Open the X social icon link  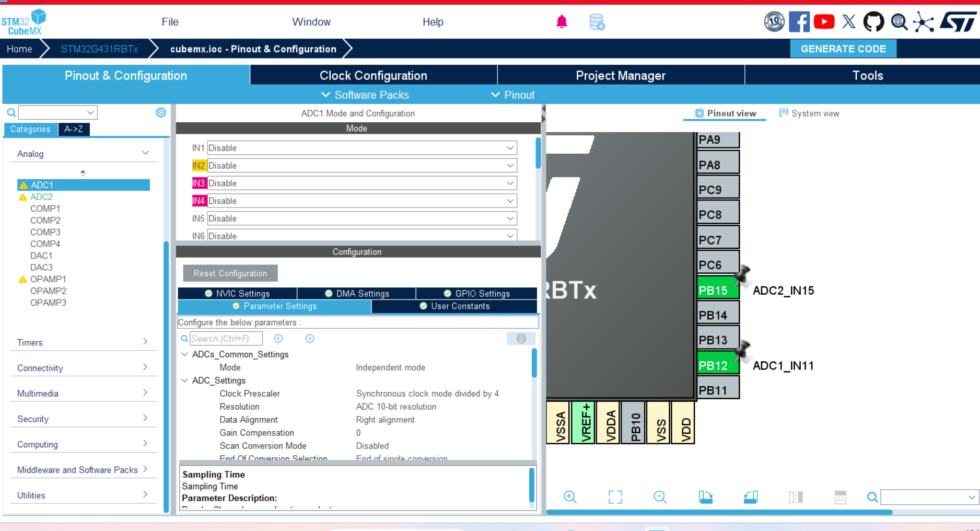click(849, 21)
